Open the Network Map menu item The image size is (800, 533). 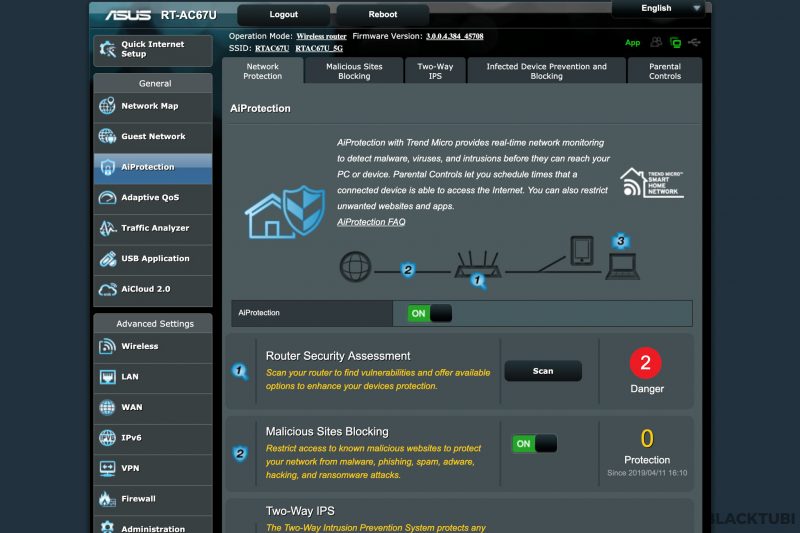tap(153, 106)
